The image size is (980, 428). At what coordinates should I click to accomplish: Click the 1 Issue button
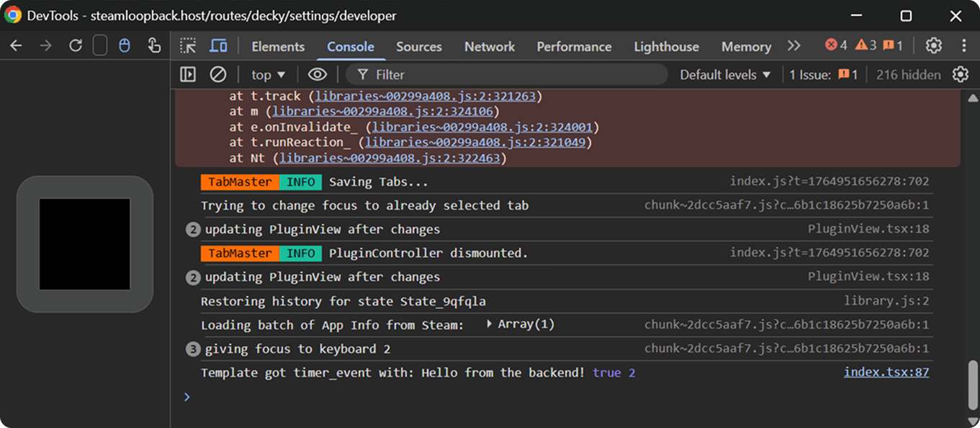(823, 75)
